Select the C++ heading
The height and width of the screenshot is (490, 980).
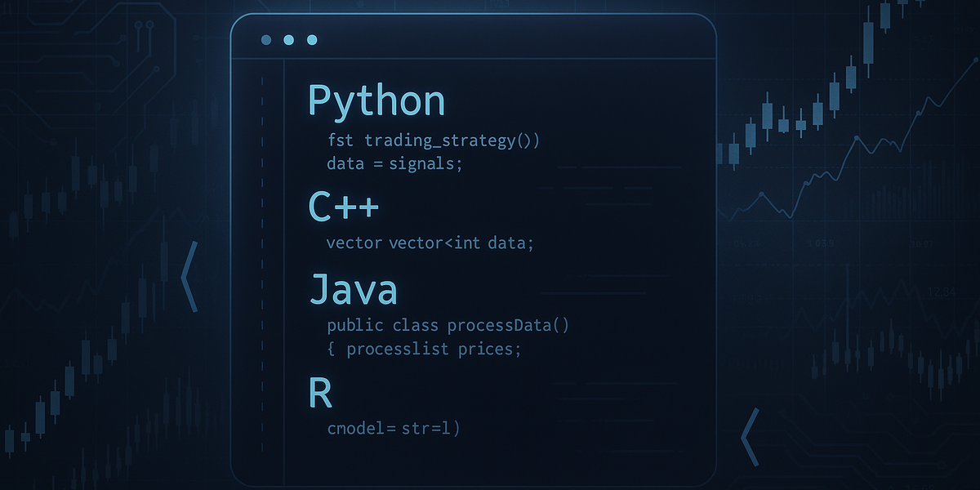pyautogui.click(x=344, y=206)
